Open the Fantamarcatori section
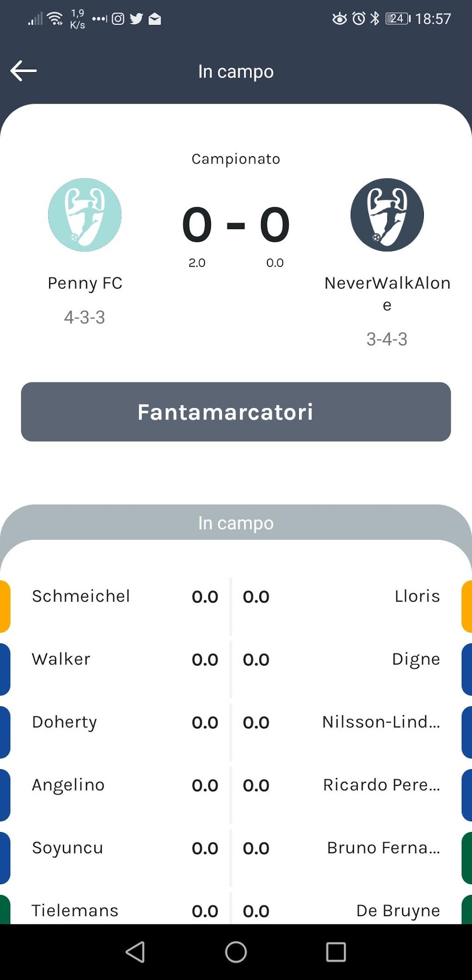472x980 pixels. tap(236, 412)
